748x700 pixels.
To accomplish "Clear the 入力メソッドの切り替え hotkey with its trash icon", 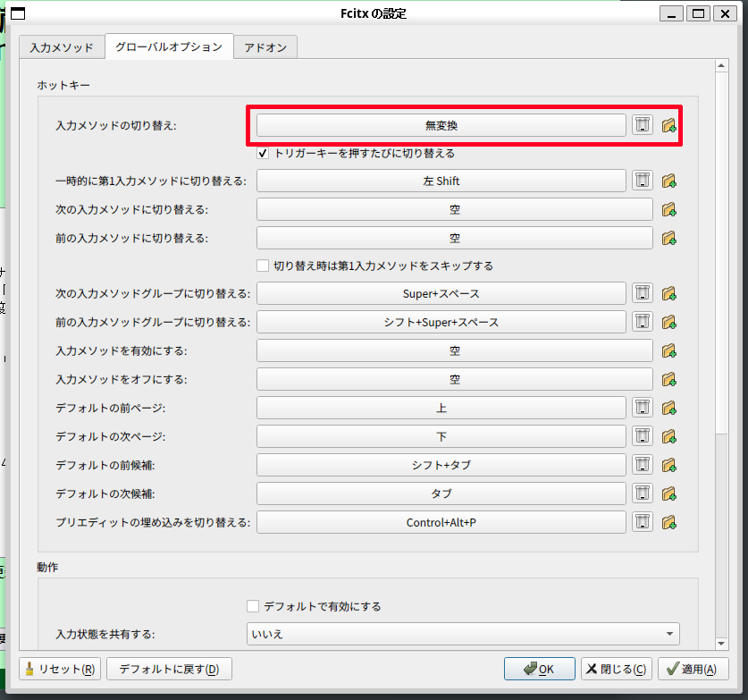I will coord(643,125).
